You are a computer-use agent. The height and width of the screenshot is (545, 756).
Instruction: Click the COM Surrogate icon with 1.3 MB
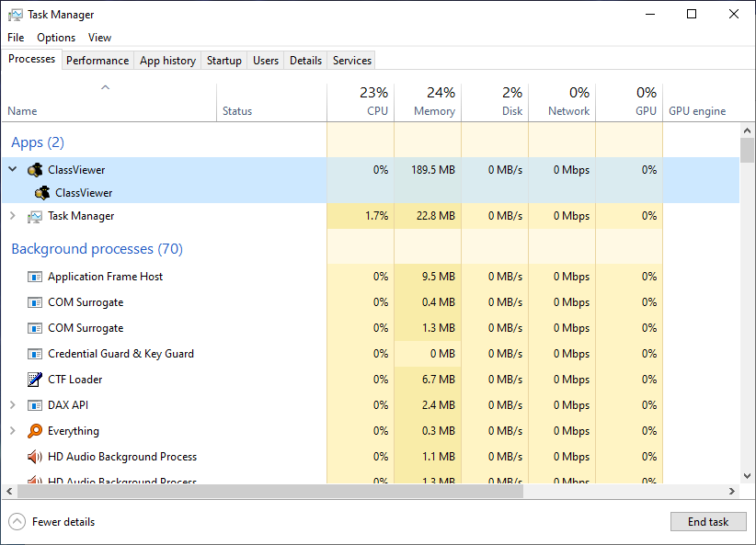(35, 328)
